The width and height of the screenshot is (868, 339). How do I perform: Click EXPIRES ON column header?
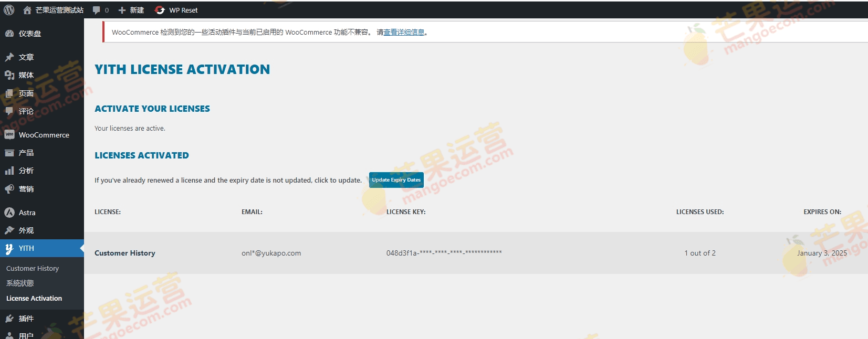822,212
